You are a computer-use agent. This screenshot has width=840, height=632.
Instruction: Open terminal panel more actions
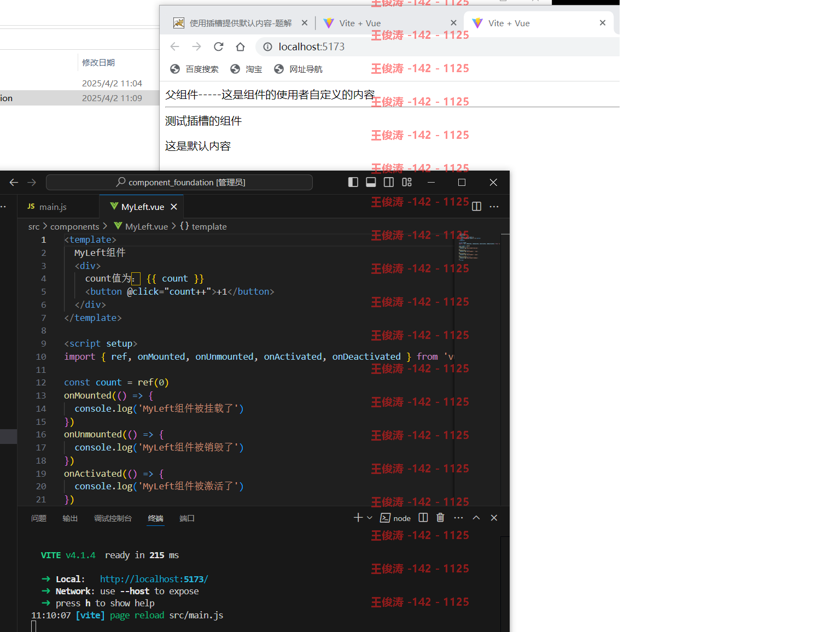click(458, 518)
